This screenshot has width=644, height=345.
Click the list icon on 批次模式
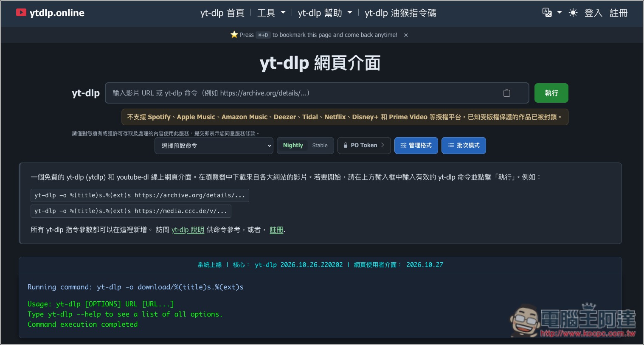(451, 145)
